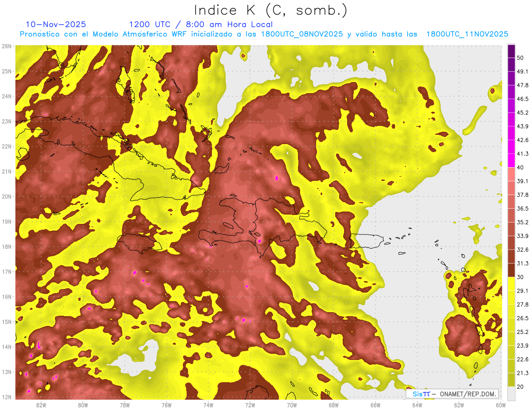
Task: Click the colorbar value 29.1
Action: [523, 291]
